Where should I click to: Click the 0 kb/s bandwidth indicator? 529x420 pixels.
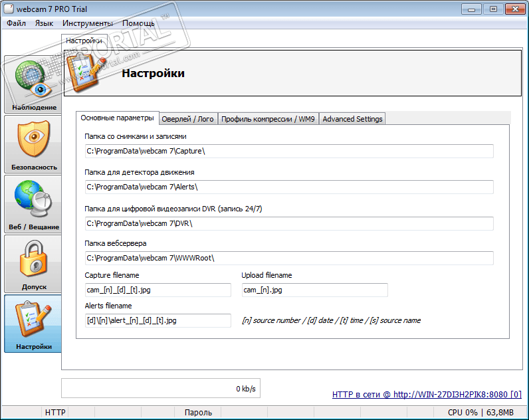tap(161, 388)
